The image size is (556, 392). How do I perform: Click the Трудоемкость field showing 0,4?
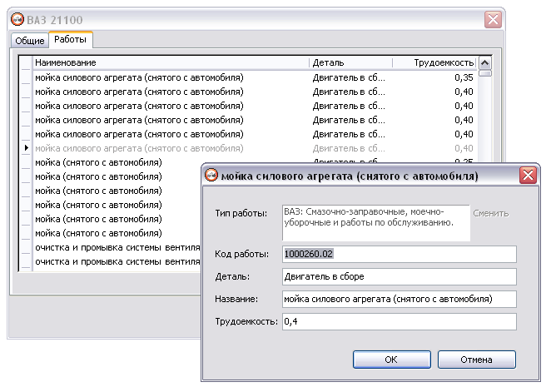400,321
